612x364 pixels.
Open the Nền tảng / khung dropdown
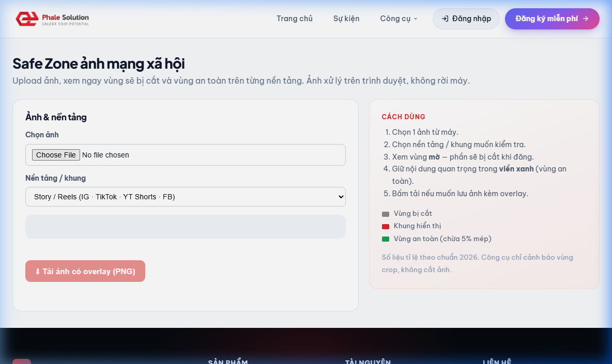(x=186, y=197)
